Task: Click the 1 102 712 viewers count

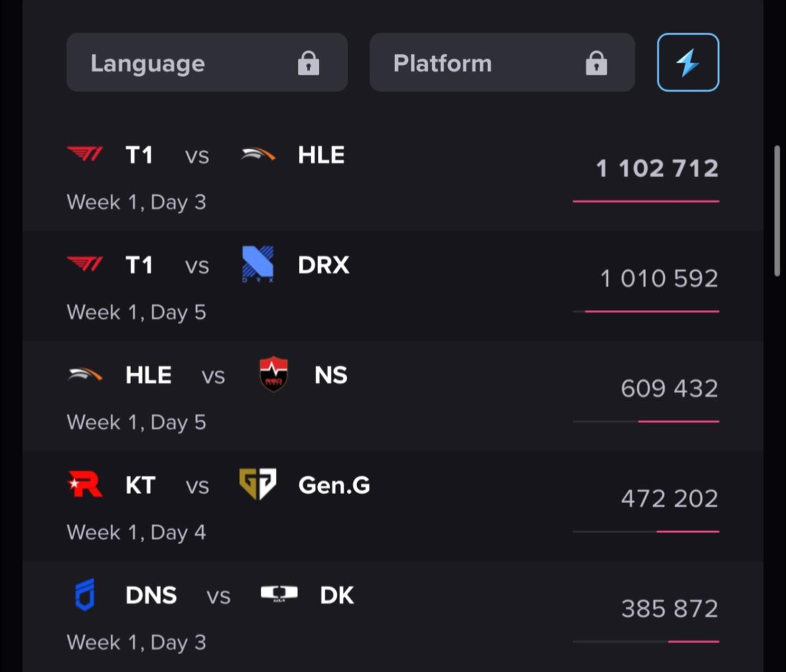Action: coord(657,169)
